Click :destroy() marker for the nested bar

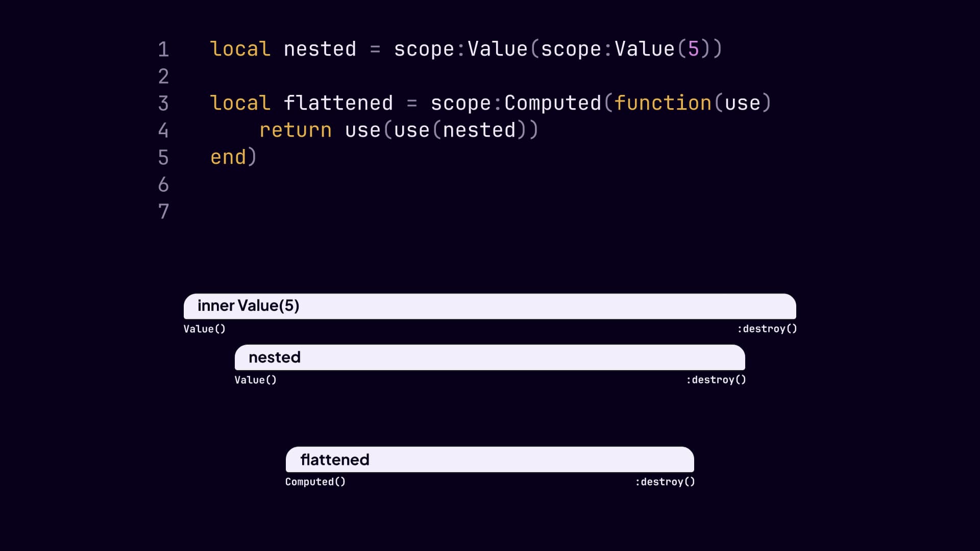pyautogui.click(x=716, y=380)
